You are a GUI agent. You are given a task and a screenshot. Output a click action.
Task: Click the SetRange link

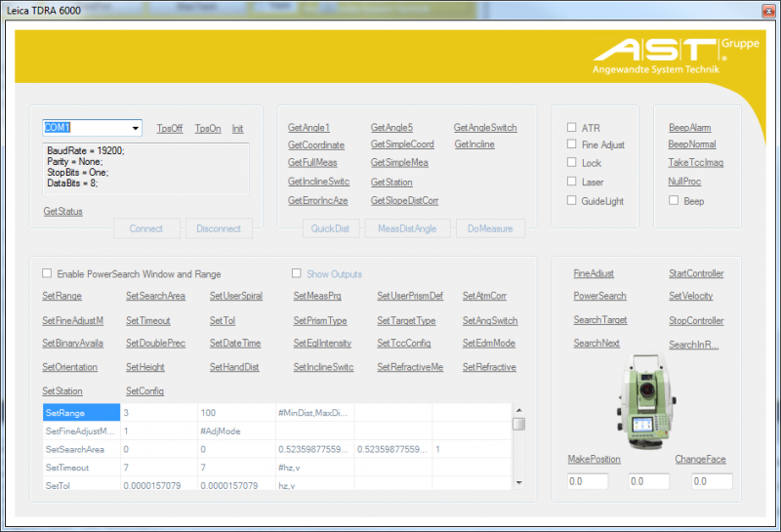coord(62,296)
